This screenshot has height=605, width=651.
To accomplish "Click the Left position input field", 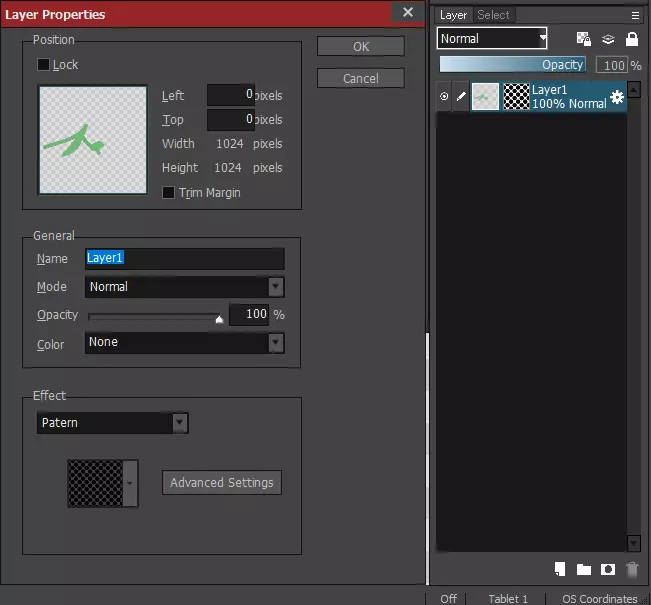I will click(x=230, y=95).
